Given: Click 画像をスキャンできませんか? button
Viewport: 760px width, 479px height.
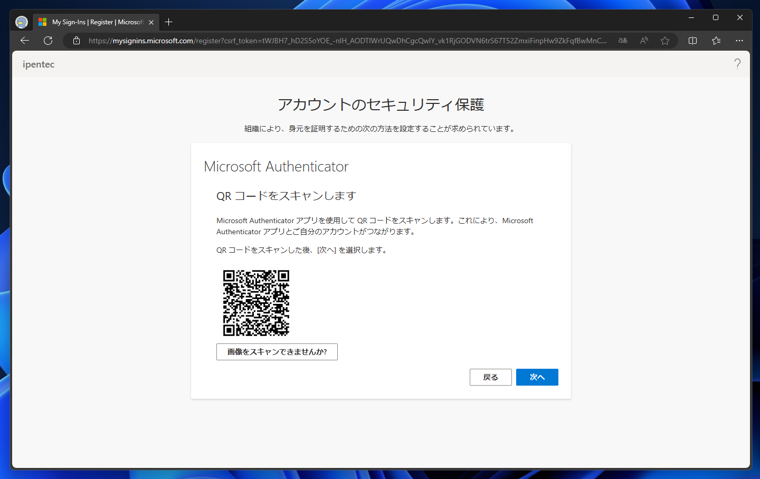Looking at the screenshot, I should pos(277,352).
